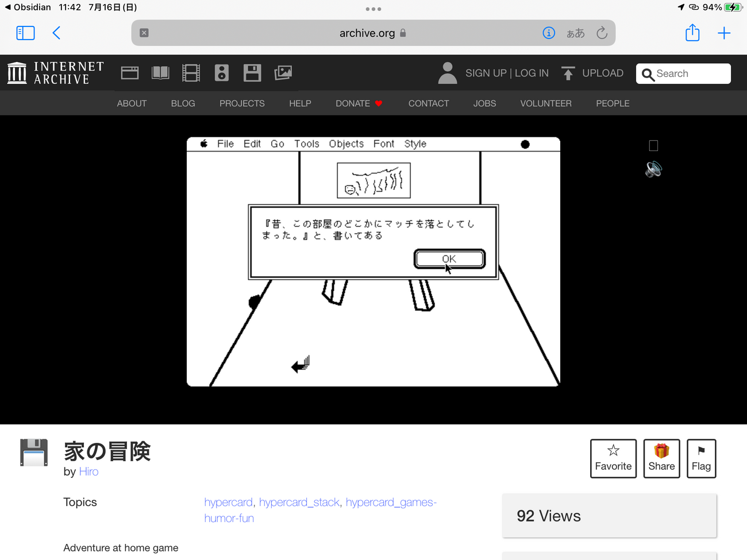The width and height of the screenshot is (747, 560).
Task: Open the Images icon
Action: 283,73
